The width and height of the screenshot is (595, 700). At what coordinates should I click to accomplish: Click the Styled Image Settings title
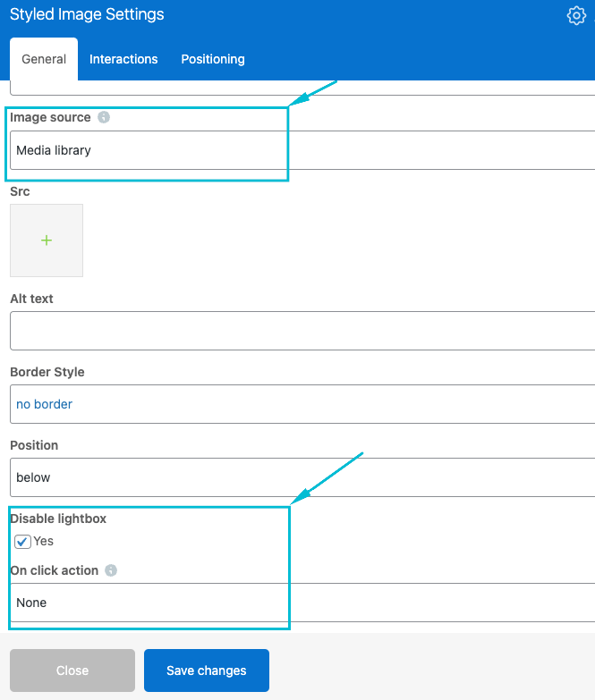tap(87, 15)
